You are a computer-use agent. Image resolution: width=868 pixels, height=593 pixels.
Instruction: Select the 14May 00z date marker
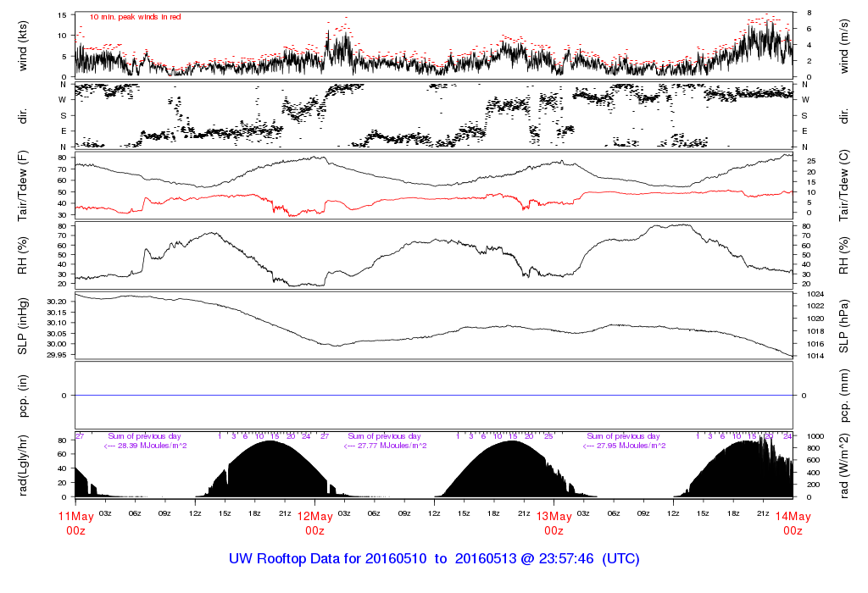(793, 524)
